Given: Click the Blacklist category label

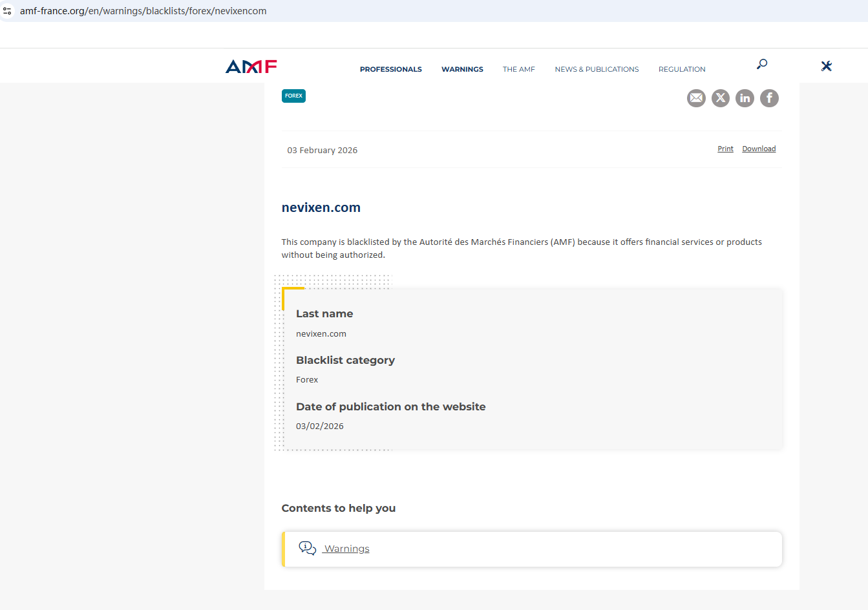Looking at the screenshot, I should coord(345,360).
